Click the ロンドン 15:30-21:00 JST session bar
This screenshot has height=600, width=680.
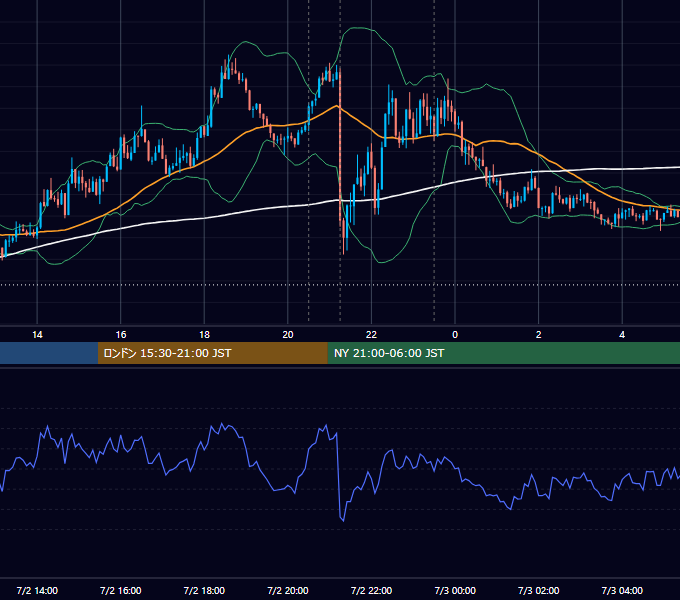point(212,353)
